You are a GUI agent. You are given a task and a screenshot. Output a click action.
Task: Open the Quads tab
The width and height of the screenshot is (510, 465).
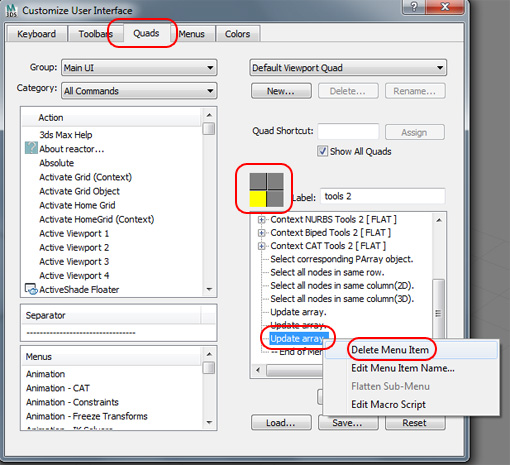coord(146,33)
